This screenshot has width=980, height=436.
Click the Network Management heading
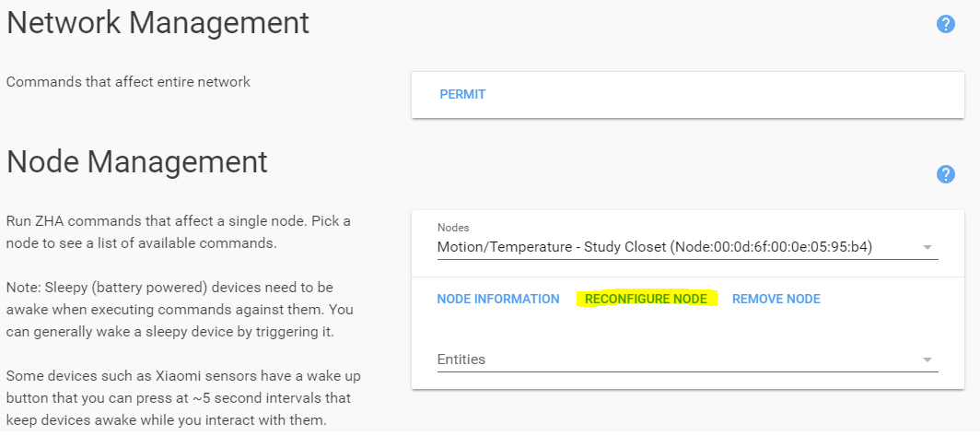(x=157, y=22)
